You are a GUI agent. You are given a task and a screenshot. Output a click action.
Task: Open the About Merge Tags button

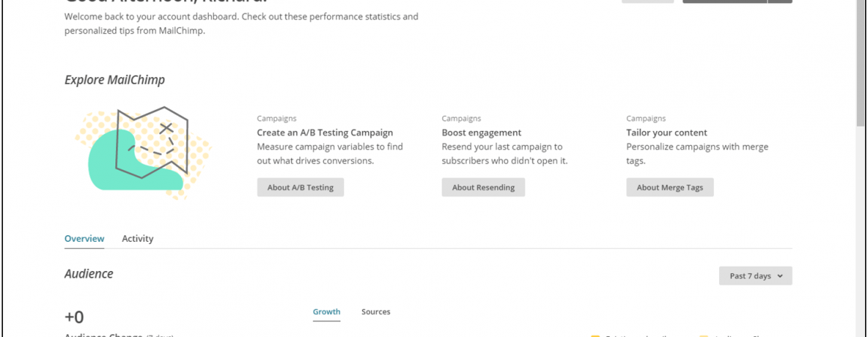click(x=670, y=187)
